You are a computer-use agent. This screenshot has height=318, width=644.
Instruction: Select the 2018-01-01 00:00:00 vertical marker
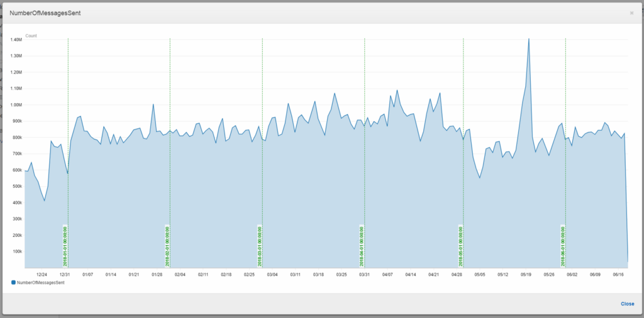[x=65, y=246]
